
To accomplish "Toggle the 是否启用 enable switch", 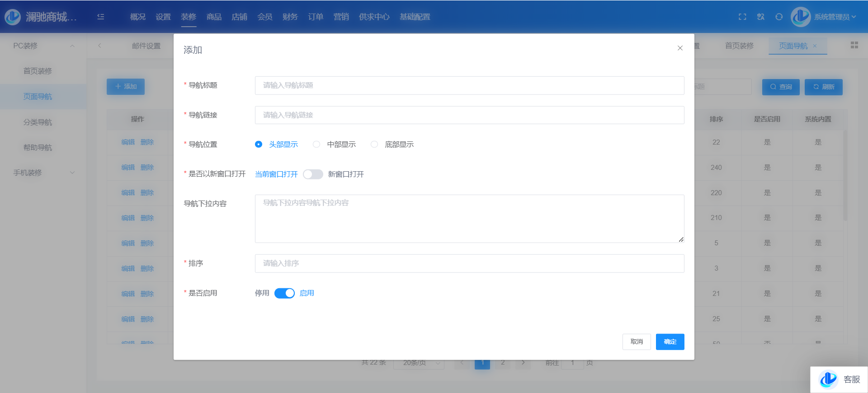I will [x=284, y=293].
